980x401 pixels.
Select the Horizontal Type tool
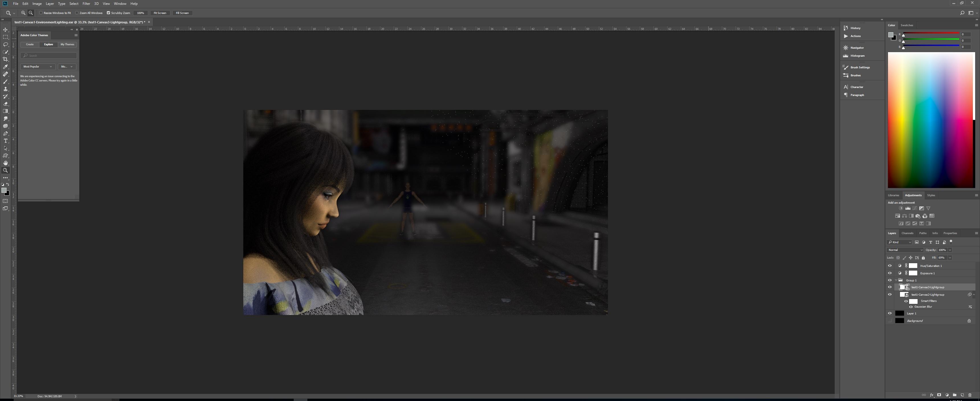5,141
